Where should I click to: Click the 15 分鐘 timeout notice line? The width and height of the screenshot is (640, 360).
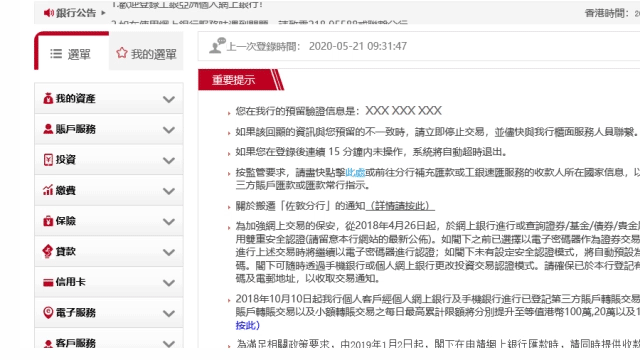[x=371, y=152]
